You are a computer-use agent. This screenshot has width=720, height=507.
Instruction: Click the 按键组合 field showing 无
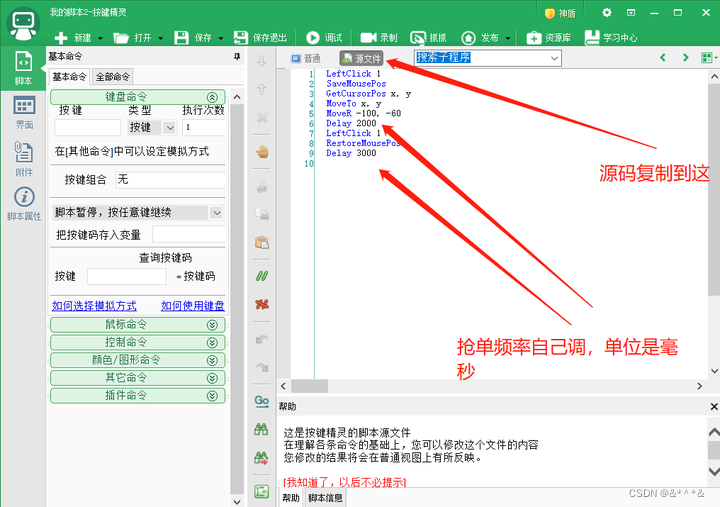pos(171,180)
